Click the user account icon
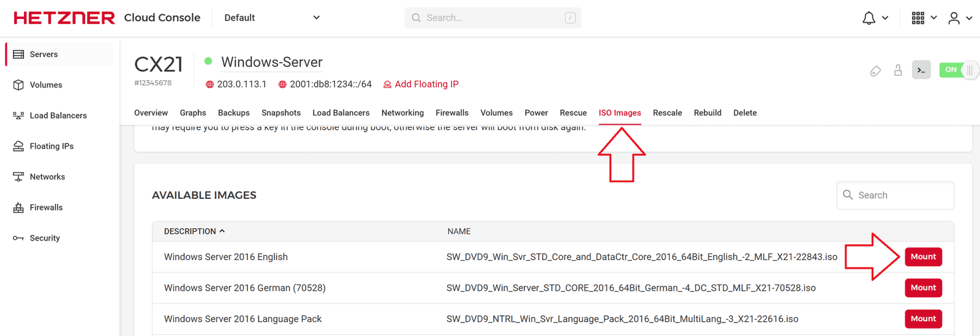 click(954, 18)
